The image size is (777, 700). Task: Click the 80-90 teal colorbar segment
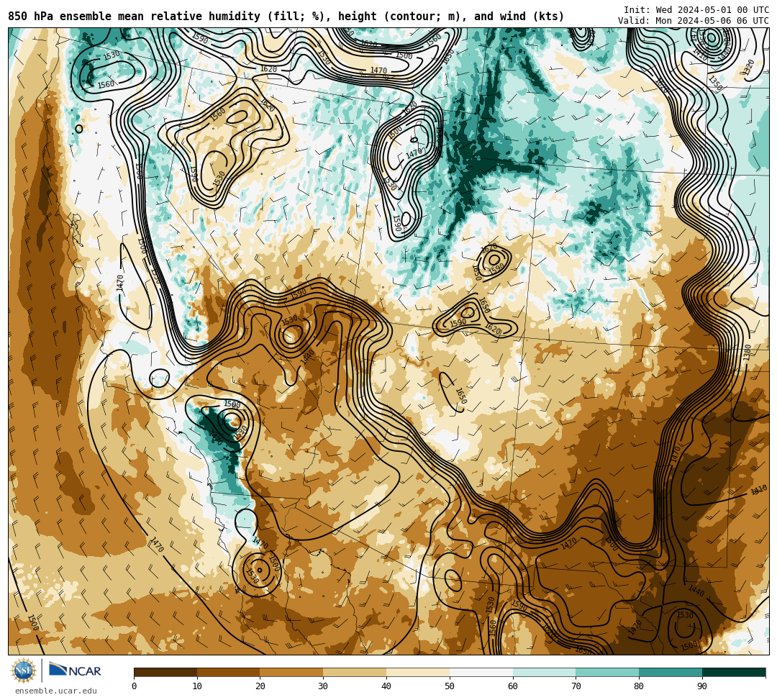[x=671, y=673]
